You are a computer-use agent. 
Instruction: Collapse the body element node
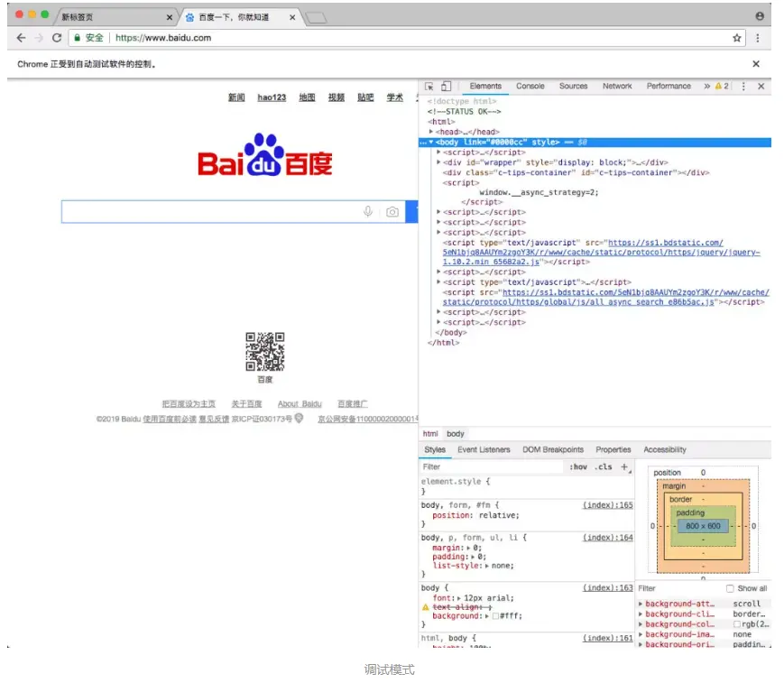[430, 142]
